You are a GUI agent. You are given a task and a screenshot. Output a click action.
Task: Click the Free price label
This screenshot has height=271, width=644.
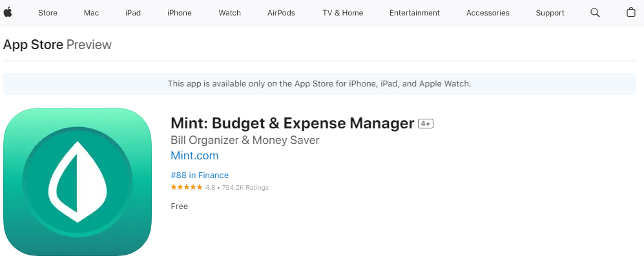pos(180,206)
